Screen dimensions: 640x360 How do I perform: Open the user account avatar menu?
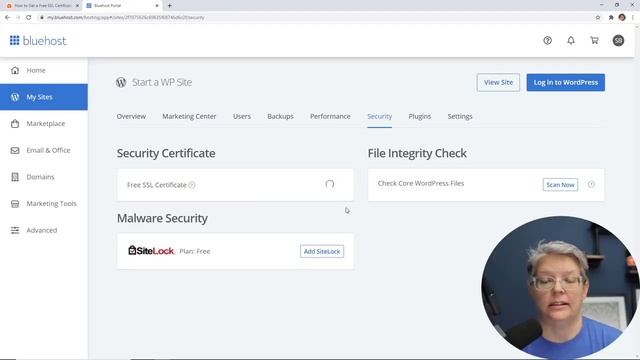(618, 40)
